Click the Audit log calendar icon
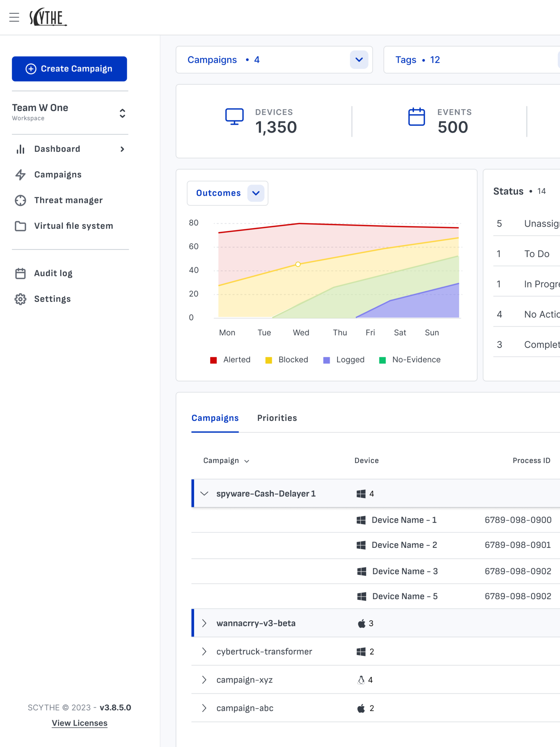The width and height of the screenshot is (560, 747). click(x=20, y=273)
